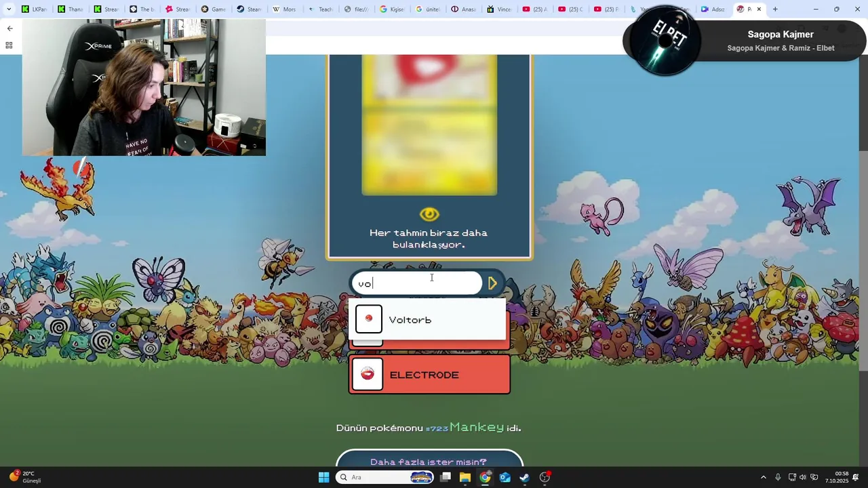
Task: Open the volume tray icon
Action: 803,477
